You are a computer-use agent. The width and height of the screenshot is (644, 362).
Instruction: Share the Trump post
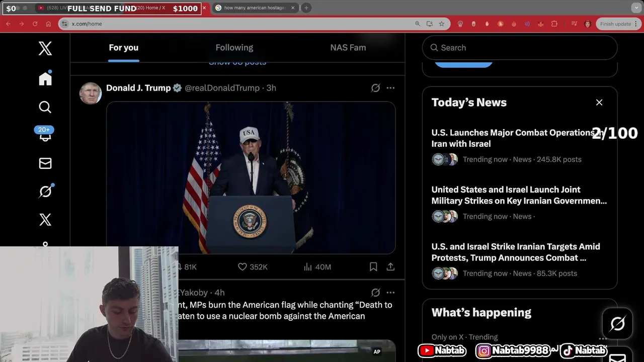(x=390, y=267)
